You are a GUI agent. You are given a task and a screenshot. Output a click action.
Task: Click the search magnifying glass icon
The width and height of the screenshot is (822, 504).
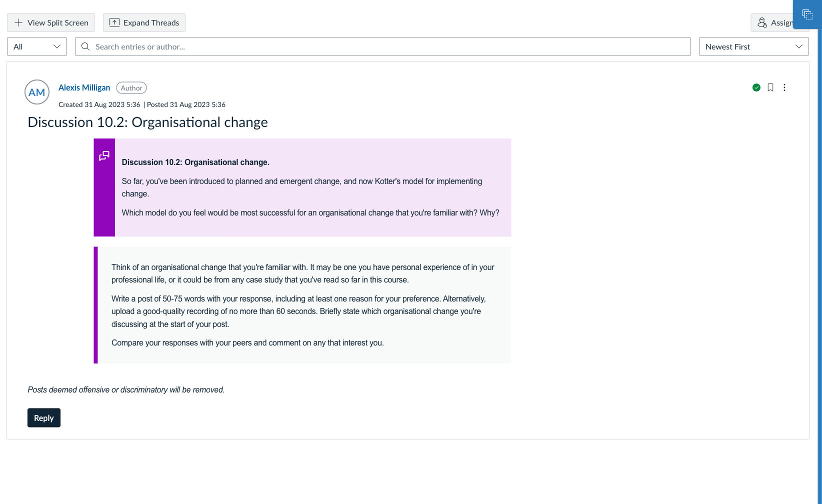coord(85,46)
